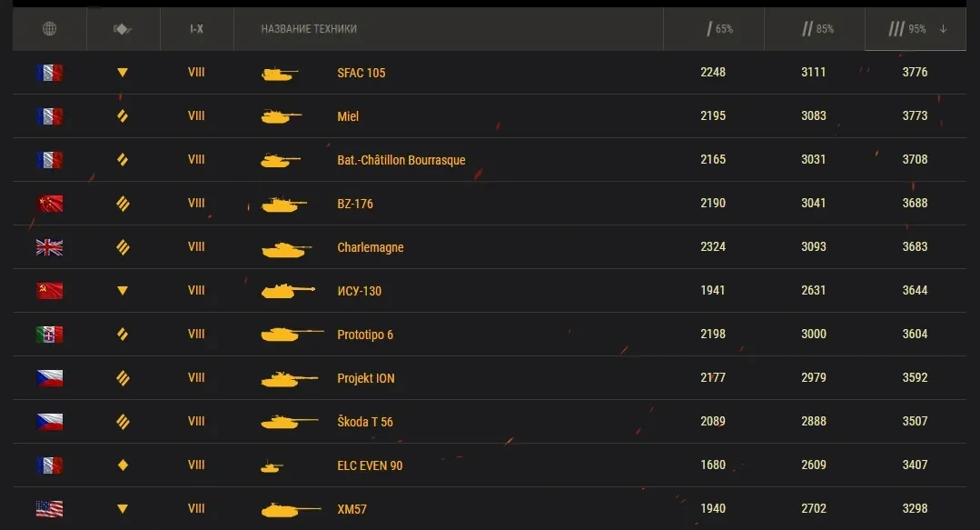Click the heavy tank icon beside Škoda T 56
Image resolution: width=980 pixels, height=530 pixels.
click(123, 422)
